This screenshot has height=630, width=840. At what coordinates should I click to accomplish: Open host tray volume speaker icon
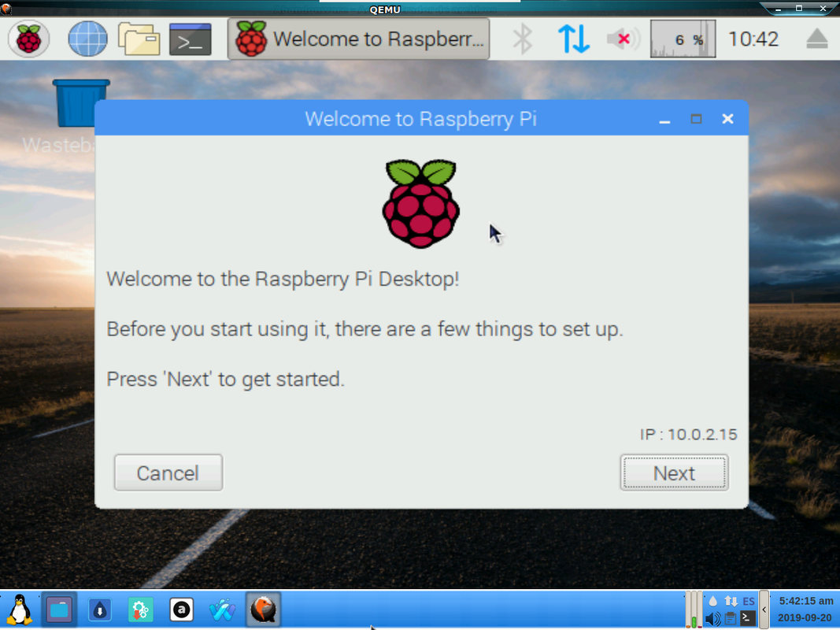pyautogui.click(x=713, y=619)
